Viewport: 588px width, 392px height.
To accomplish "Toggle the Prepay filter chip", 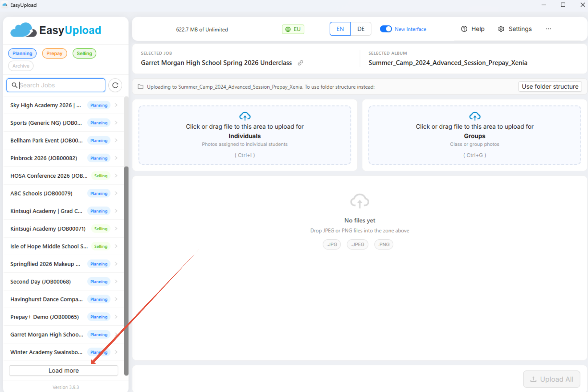I will click(54, 53).
